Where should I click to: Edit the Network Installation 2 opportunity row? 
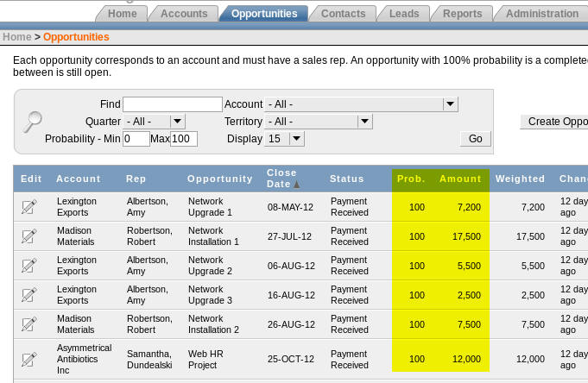[29, 323]
